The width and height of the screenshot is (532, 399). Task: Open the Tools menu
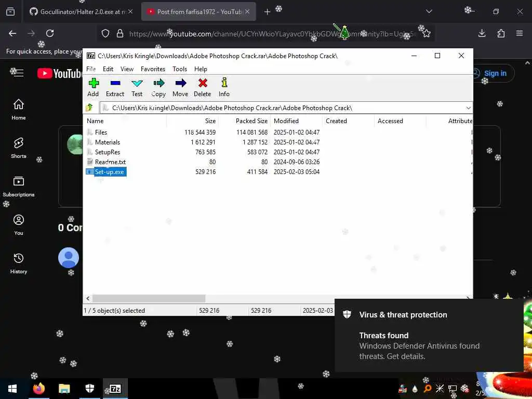click(x=180, y=69)
